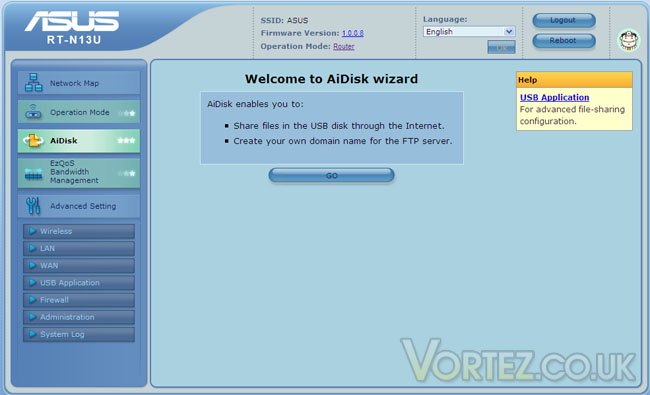Click the GO button to start wizard
650x395 pixels.
[331, 175]
